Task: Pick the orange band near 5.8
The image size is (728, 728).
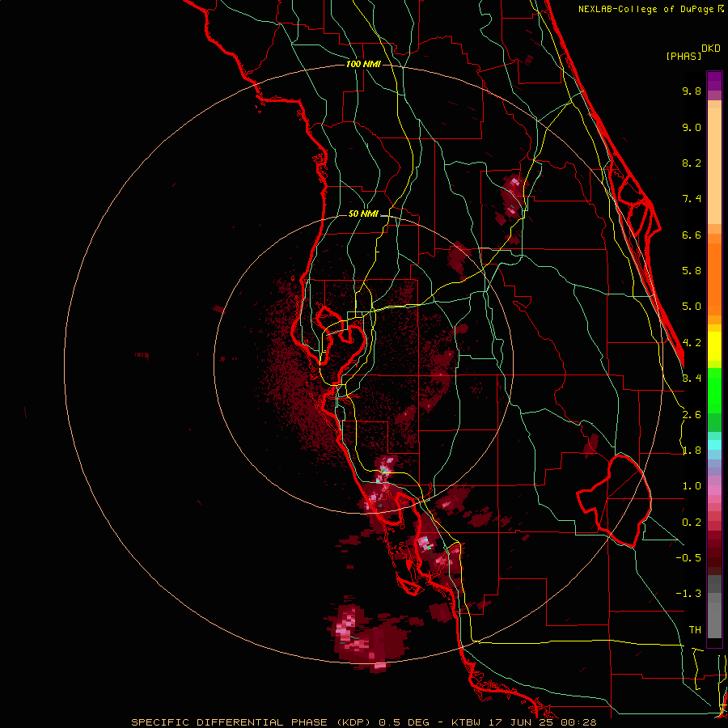Action: pyautogui.click(x=714, y=278)
